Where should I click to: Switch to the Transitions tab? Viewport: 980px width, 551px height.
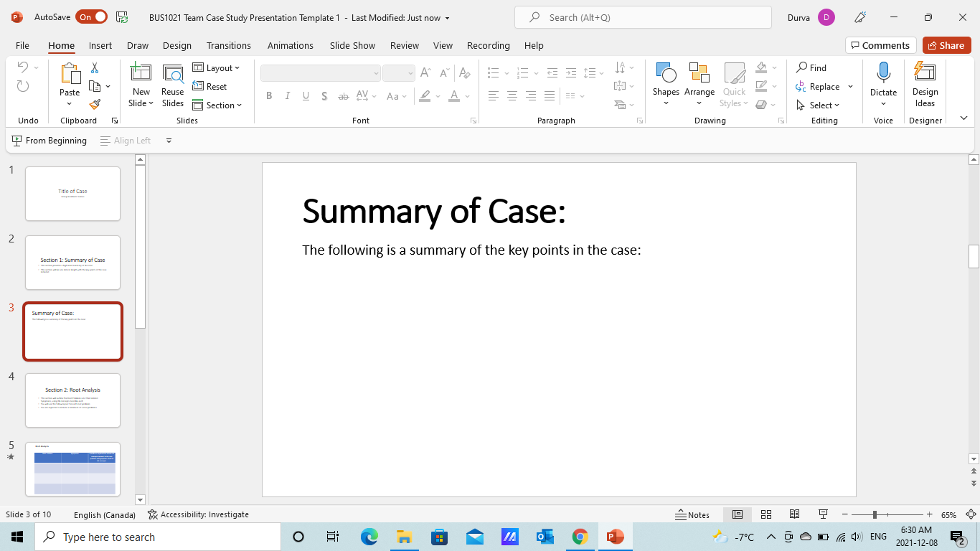click(x=229, y=45)
